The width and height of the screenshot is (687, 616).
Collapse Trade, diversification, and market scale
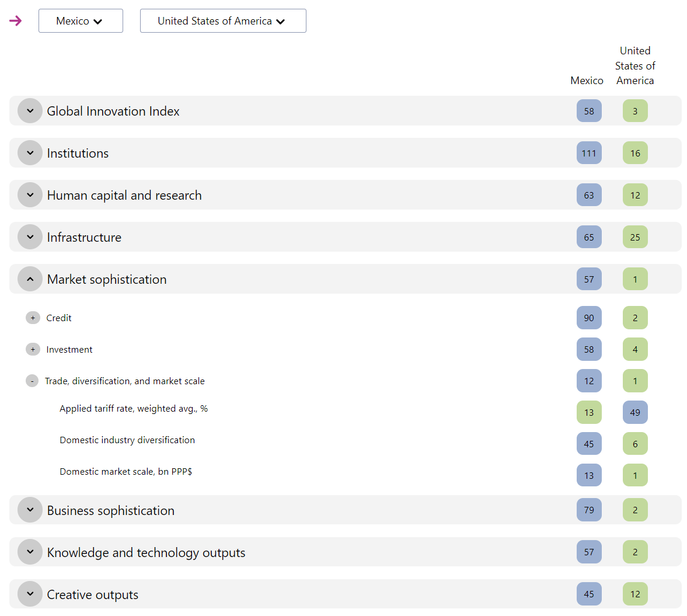(x=32, y=381)
